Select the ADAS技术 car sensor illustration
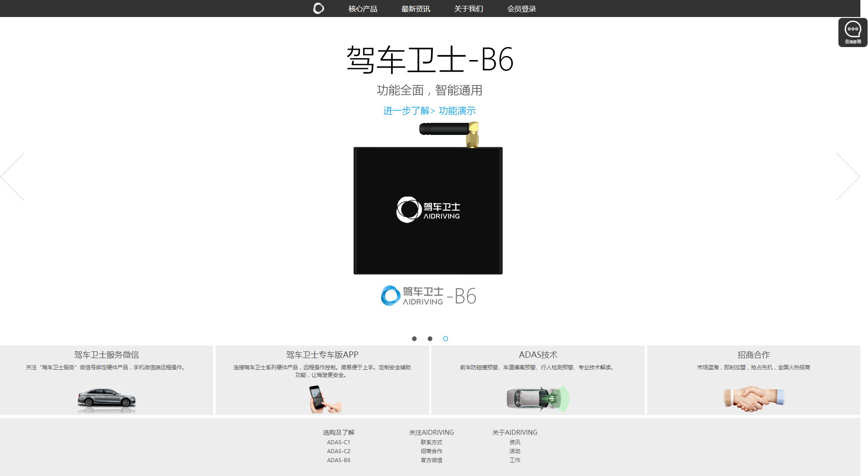Viewport: 868px width, 476px height. click(x=537, y=399)
